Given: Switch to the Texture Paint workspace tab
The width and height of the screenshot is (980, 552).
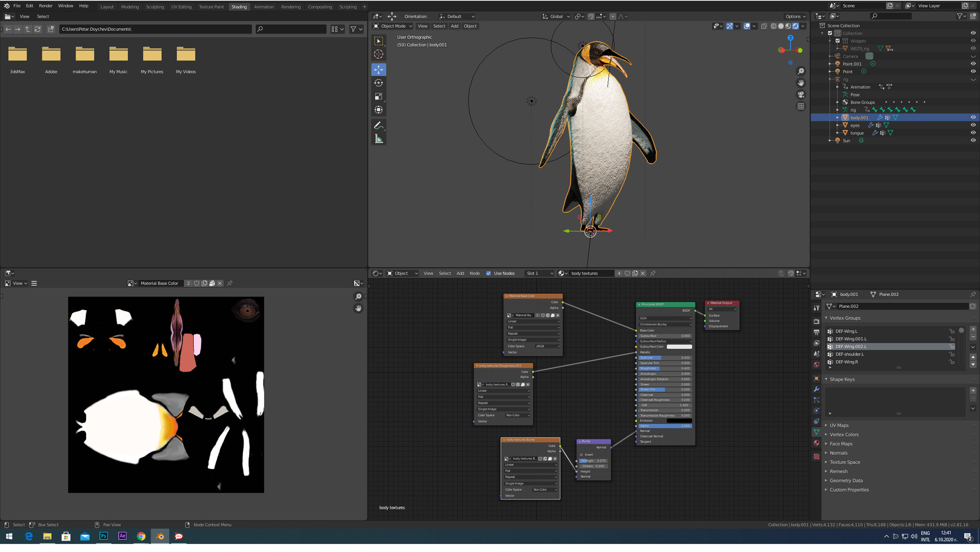Looking at the screenshot, I should [x=211, y=7].
